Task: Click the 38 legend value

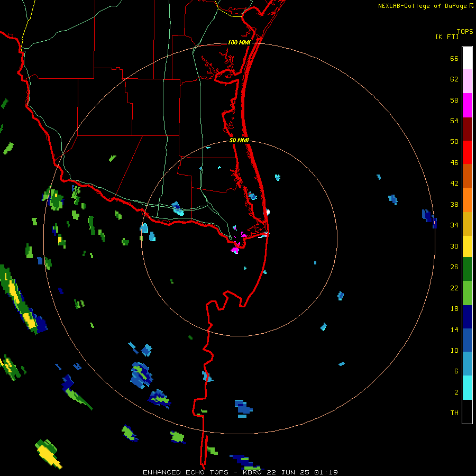Action: point(454,205)
